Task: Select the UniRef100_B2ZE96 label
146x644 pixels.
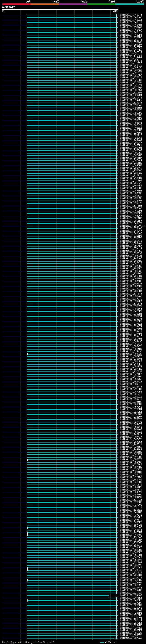Action: (x=131, y=93)
